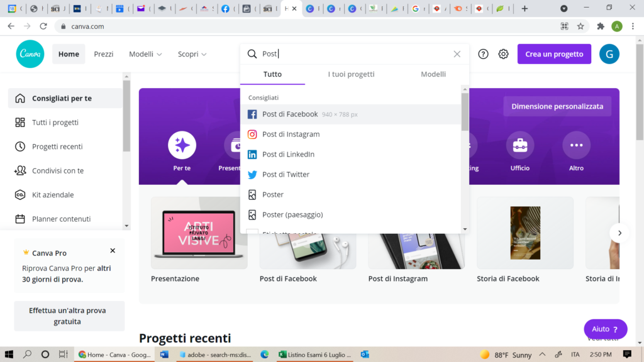Open the notification center icon
The height and width of the screenshot is (362, 644).
(627, 354)
